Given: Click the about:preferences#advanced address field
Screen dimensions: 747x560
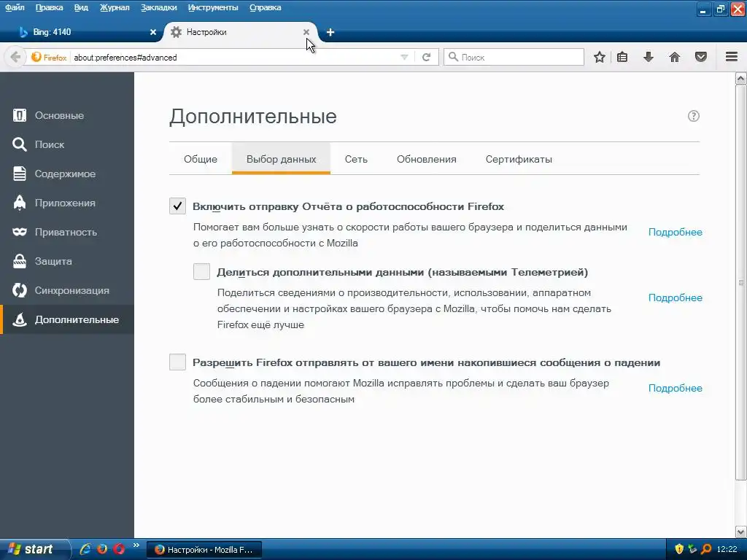Looking at the screenshot, I should click(233, 57).
